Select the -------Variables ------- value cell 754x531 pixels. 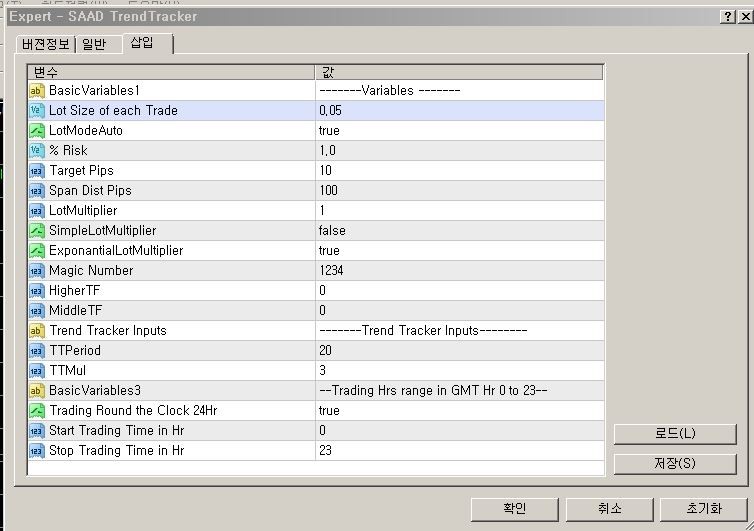pos(460,90)
